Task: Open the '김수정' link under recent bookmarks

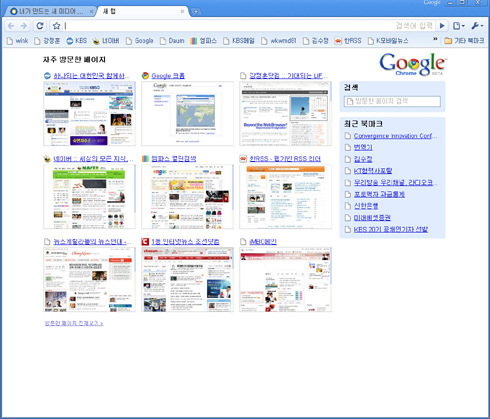Action: click(x=363, y=159)
